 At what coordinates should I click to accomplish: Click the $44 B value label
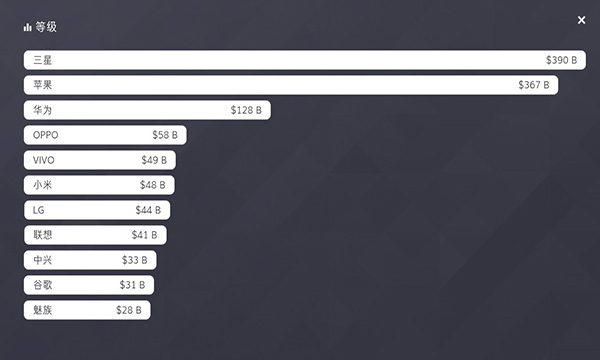click(x=148, y=210)
